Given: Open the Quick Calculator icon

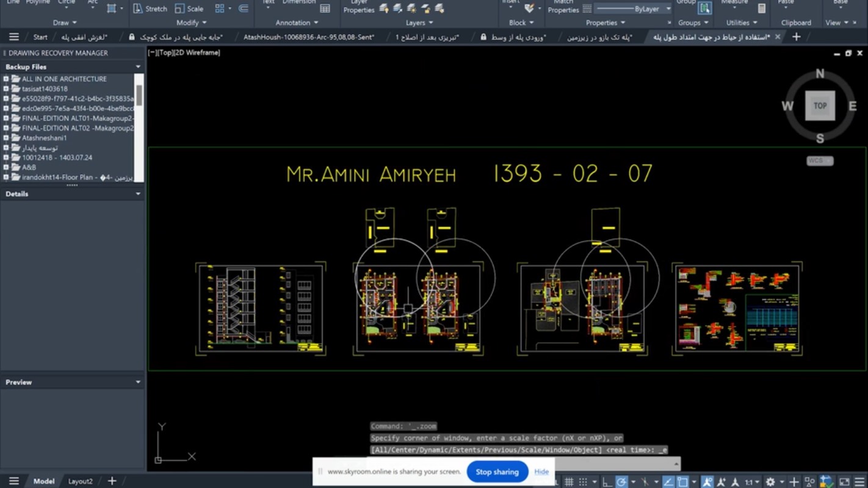Looking at the screenshot, I should tap(762, 9).
